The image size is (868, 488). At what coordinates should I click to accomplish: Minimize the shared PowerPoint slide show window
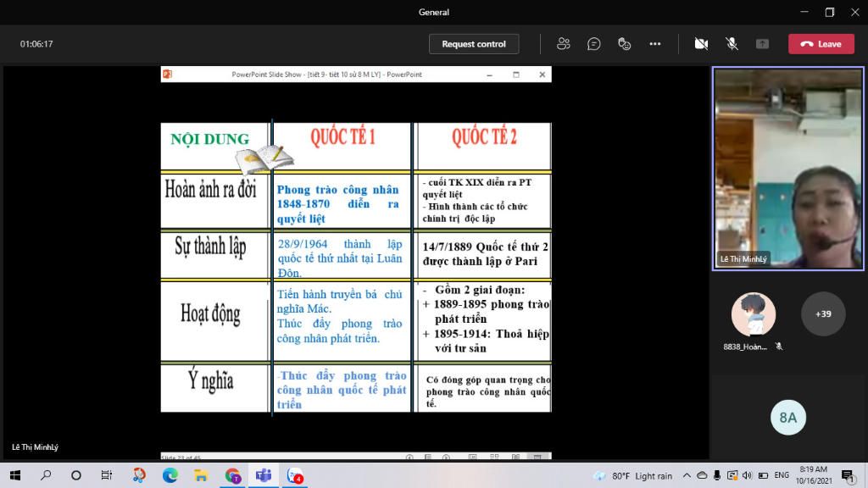[489, 75]
